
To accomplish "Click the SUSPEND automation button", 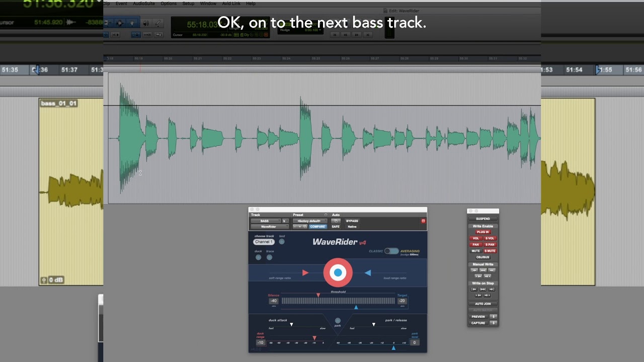I will click(483, 219).
